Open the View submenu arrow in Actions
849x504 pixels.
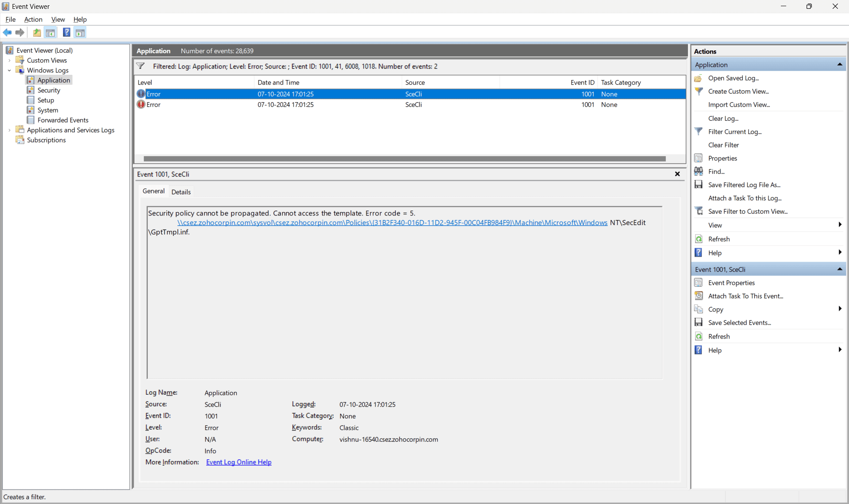point(840,225)
